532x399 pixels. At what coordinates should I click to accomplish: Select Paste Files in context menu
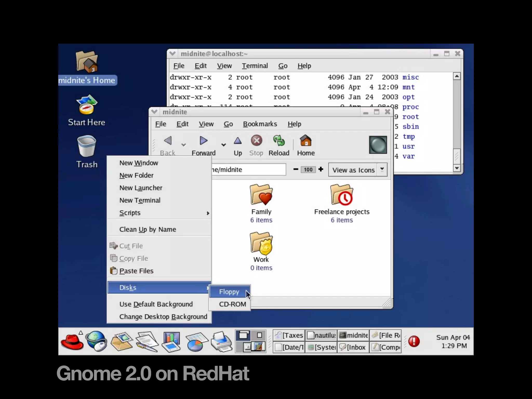[159, 271]
